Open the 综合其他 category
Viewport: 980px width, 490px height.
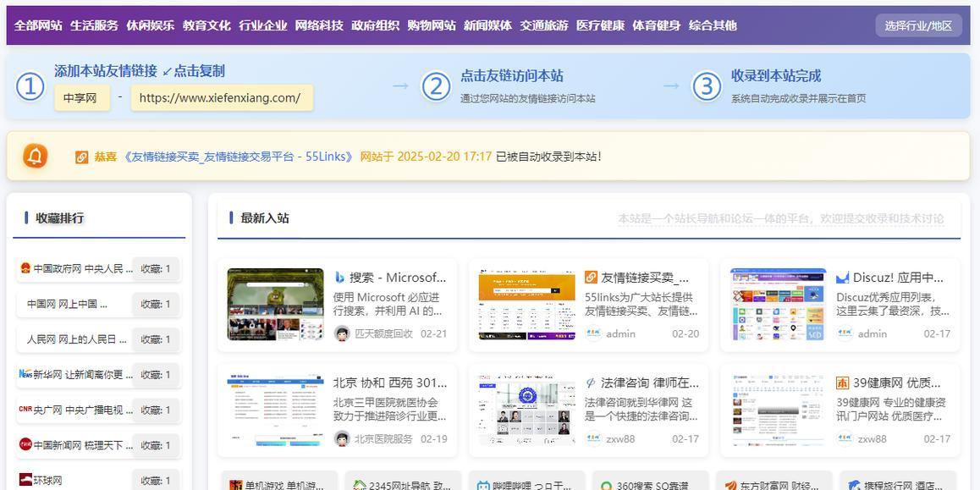pos(713,25)
